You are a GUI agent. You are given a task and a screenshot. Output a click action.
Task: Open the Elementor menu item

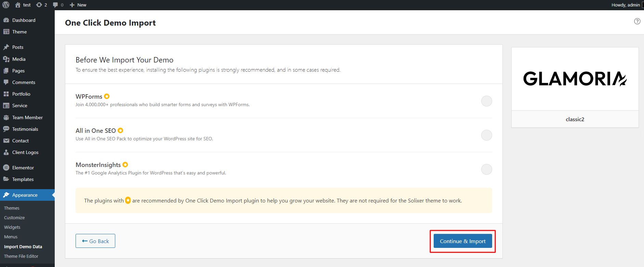coord(27,168)
